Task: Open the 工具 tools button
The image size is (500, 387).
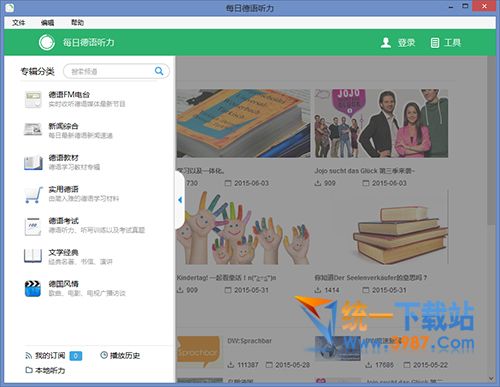Action: [x=445, y=43]
